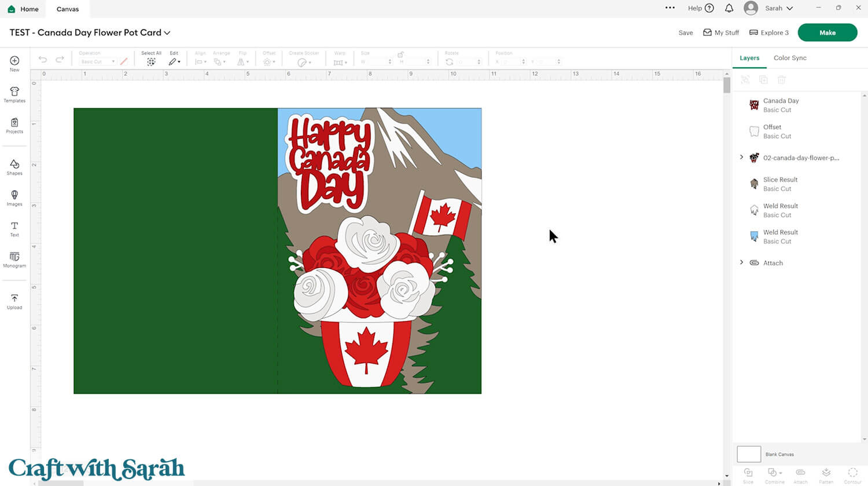
Task: Click the vertical canvas scrollbar
Action: point(727,85)
